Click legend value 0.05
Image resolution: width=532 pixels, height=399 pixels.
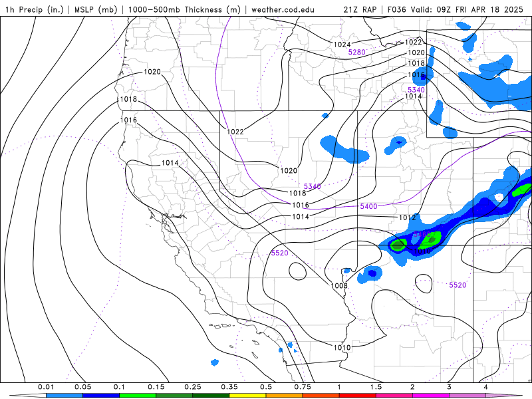click(82, 387)
